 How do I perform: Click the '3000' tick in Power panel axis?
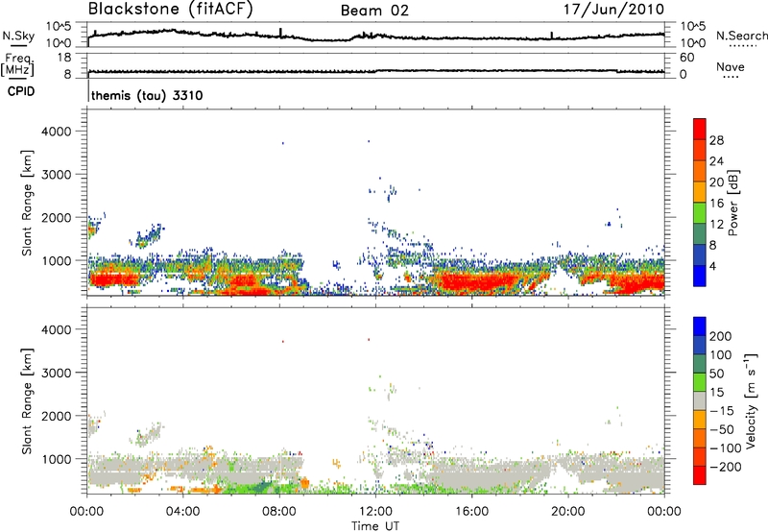57,175
